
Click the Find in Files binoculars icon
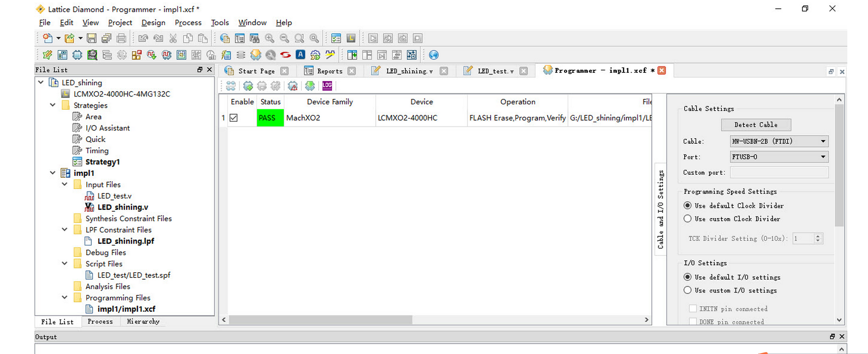(255, 38)
